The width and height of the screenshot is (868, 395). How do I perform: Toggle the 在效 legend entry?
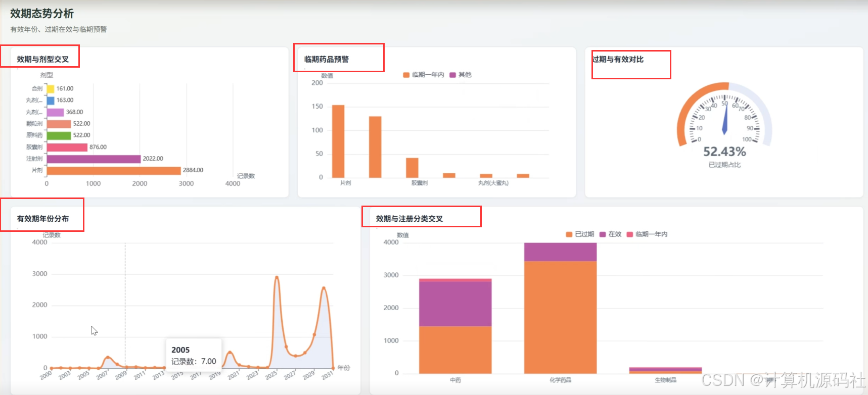pyautogui.click(x=610, y=234)
